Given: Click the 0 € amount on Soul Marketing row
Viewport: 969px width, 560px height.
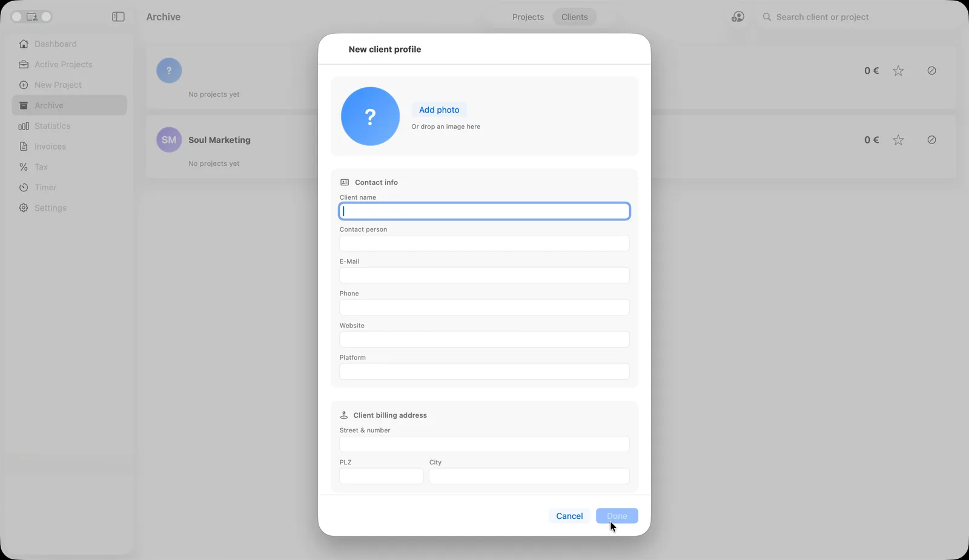Looking at the screenshot, I should click(871, 140).
